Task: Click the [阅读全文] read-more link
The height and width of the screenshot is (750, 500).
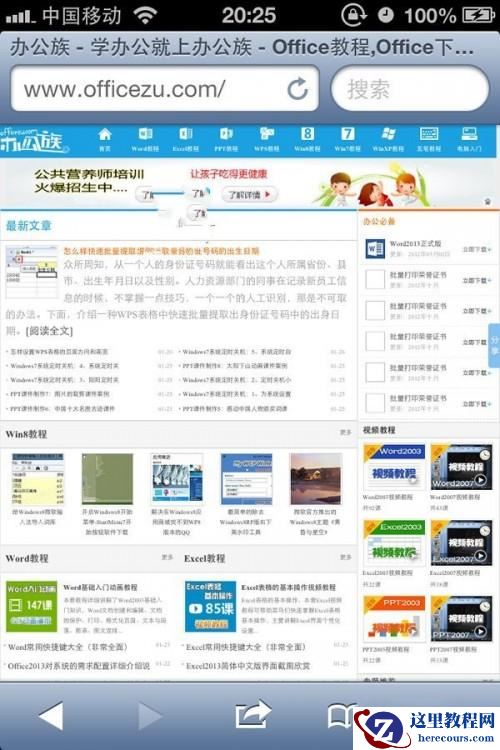Action: pos(49,331)
